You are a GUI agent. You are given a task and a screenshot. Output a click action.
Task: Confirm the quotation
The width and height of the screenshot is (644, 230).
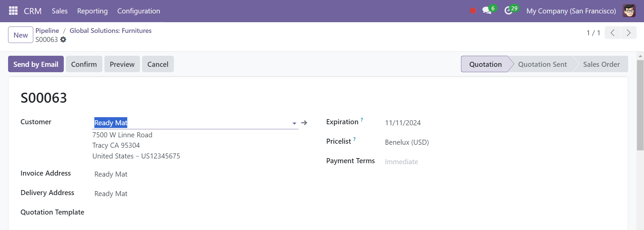[x=84, y=64]
